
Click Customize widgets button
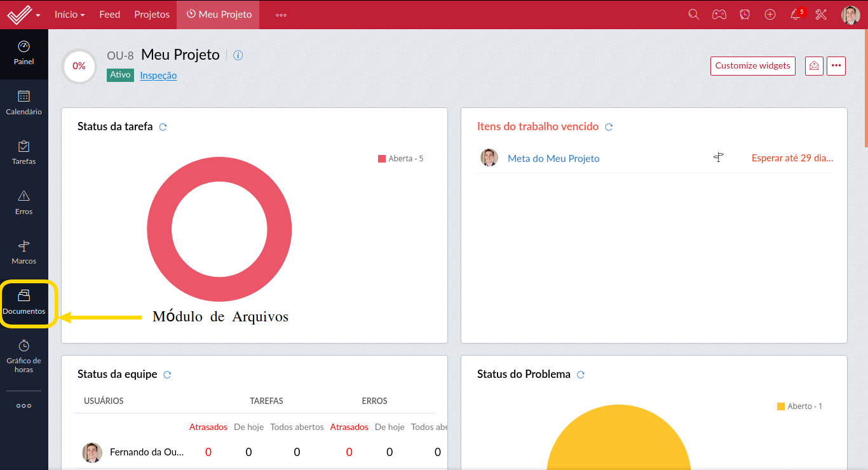[x=753, y=65]
